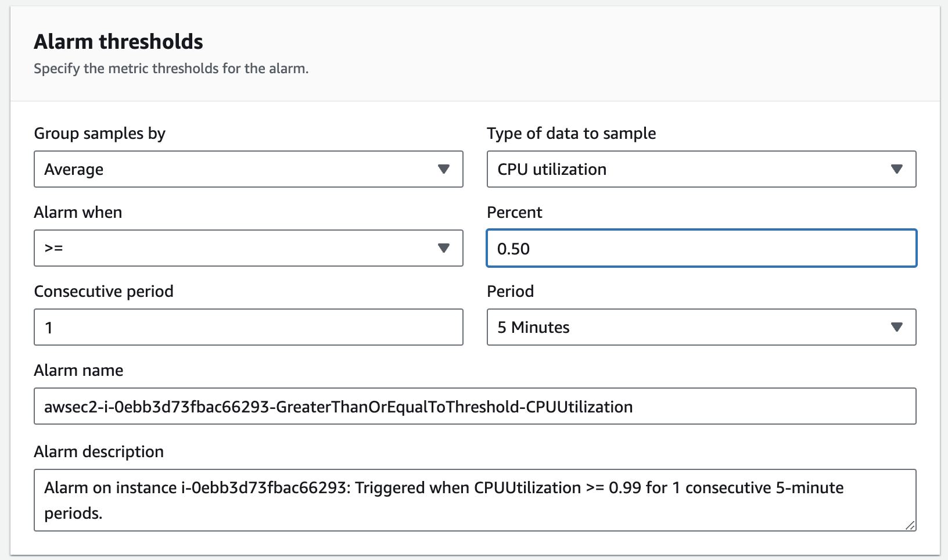Click the arrow icon beside CPU utilization

[x=896, y=169]
